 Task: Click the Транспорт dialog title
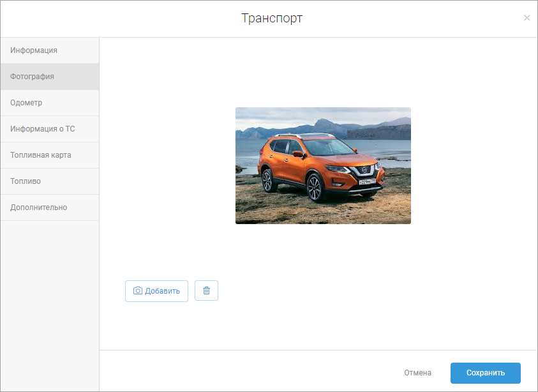271,19
